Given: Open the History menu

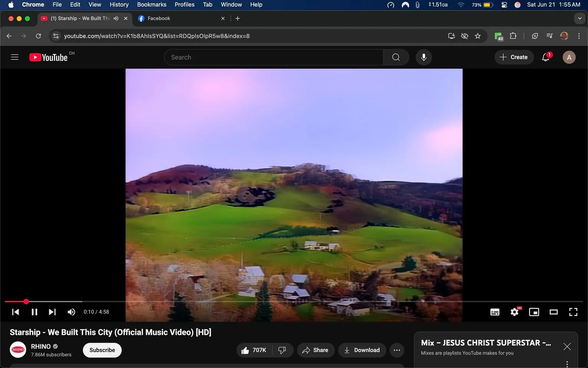Looking at the screenshot, I should (119, 4).
